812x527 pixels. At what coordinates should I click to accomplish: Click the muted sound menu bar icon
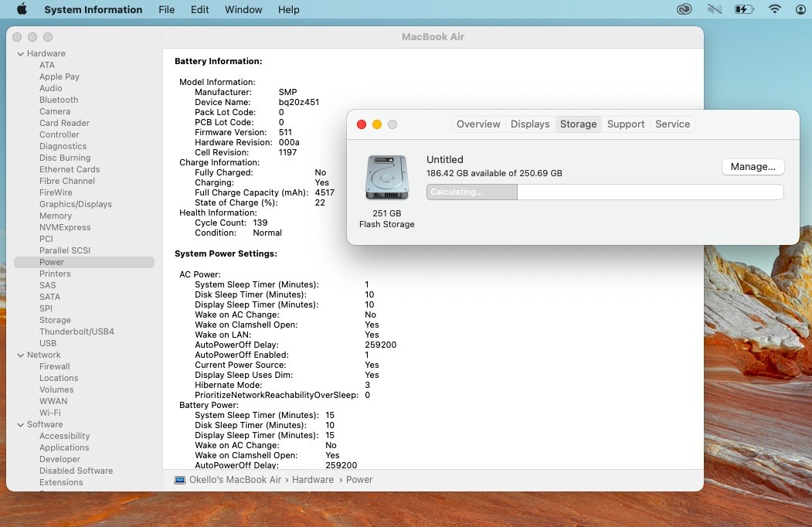pos(714,9)
